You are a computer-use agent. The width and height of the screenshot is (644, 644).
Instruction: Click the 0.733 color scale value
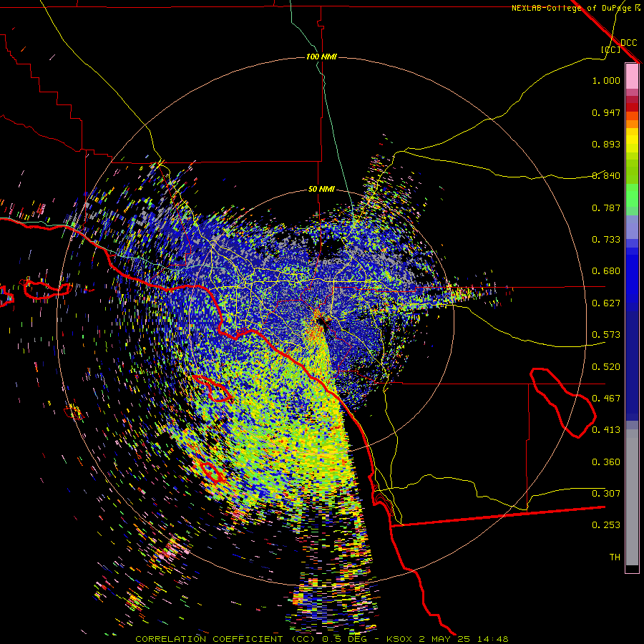click(x=606, y=240)
